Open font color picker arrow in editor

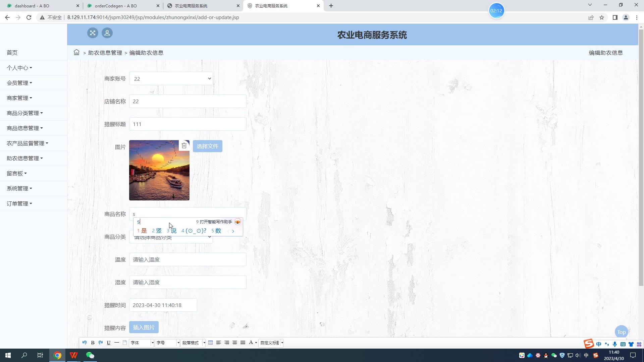tap(256, 343)
